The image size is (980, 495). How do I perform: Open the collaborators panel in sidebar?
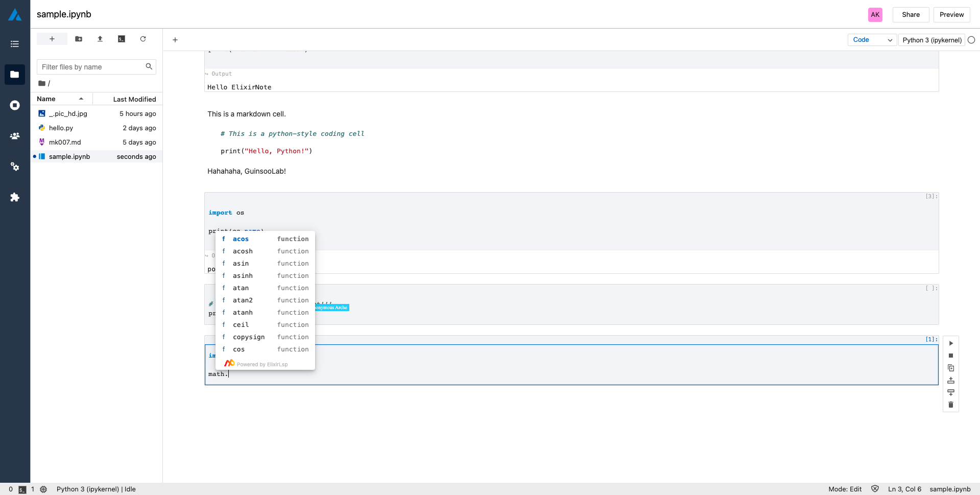(x=15, y=136)
